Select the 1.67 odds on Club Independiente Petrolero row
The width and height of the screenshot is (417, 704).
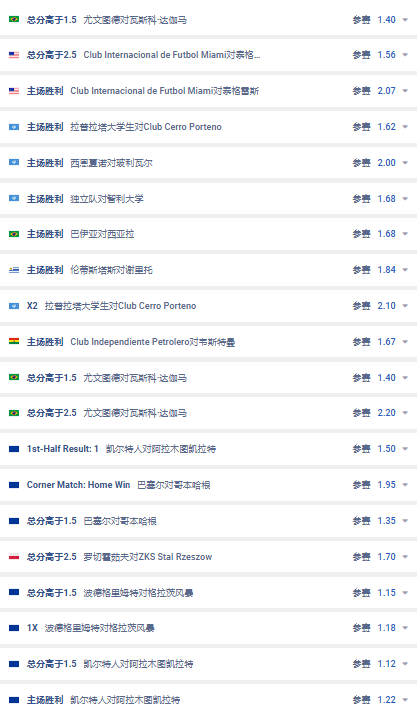pos(386,342)
